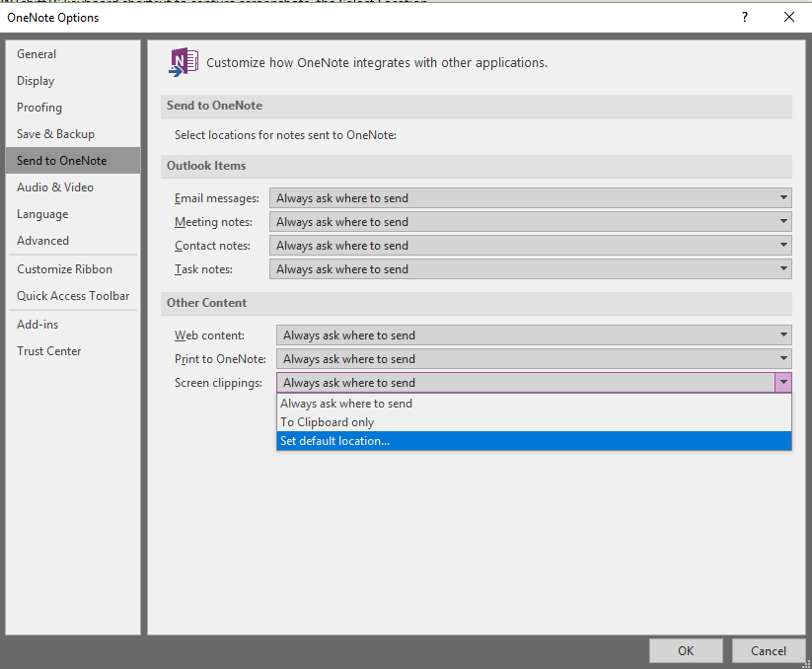
Task: Open Audio & Video settings
Action: (x=73, y=187)
